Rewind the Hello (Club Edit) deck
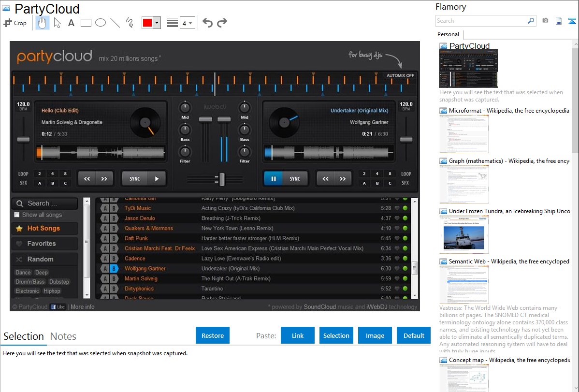579x392 pixels. 87,179
